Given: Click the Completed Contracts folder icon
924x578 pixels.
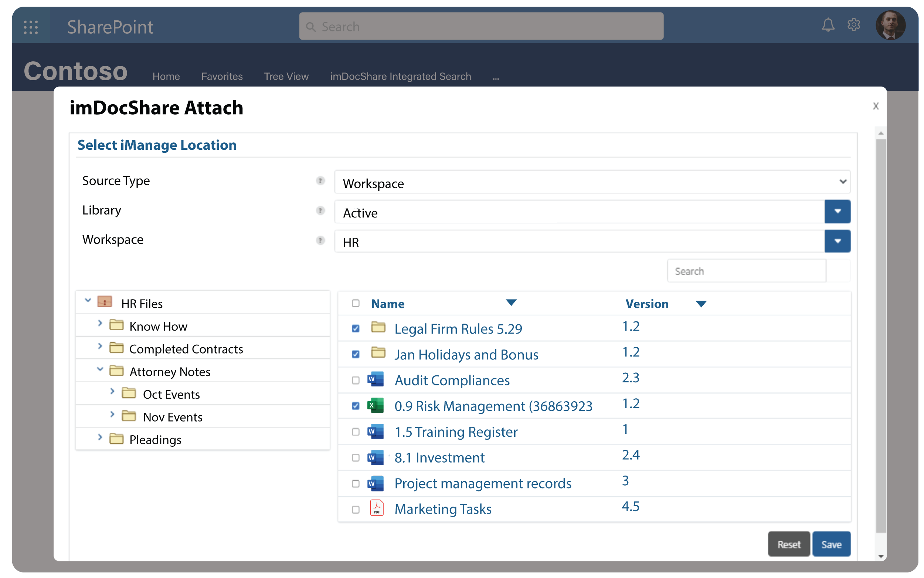Looking at the screenshot, I should 116,348.
